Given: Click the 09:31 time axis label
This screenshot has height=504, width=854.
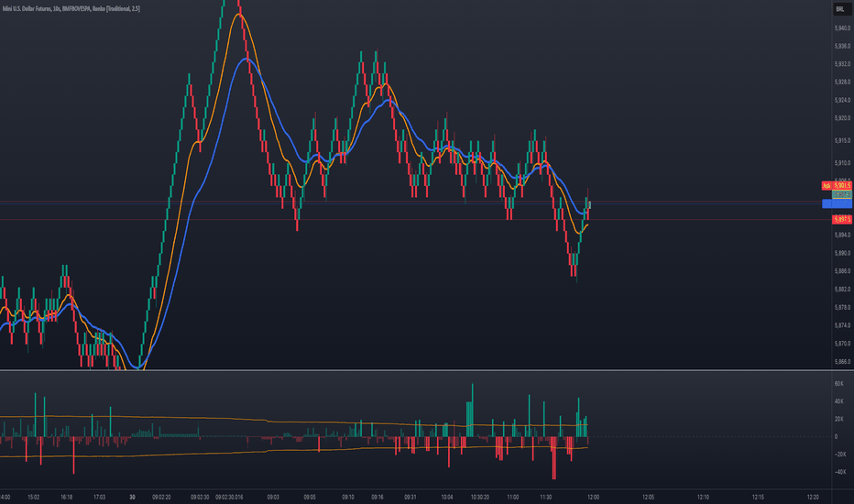Looking at the screenshot, I should click(411, 497).
